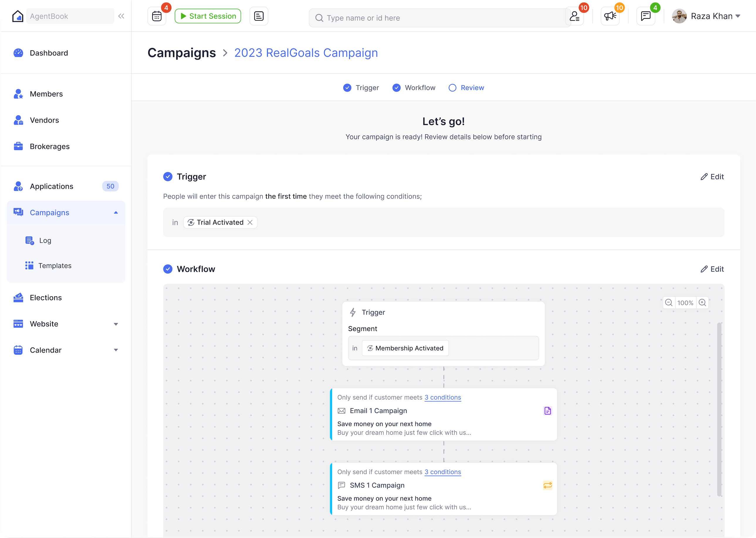The image size is (756, 538).
Task: Open the chat messages icon
Action: [645, 16]
